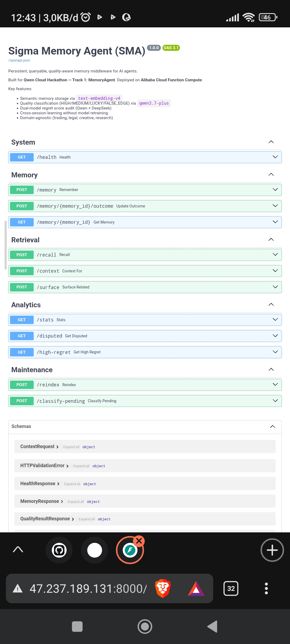Click Expand all for MemoryResponse

coord(76,502)
